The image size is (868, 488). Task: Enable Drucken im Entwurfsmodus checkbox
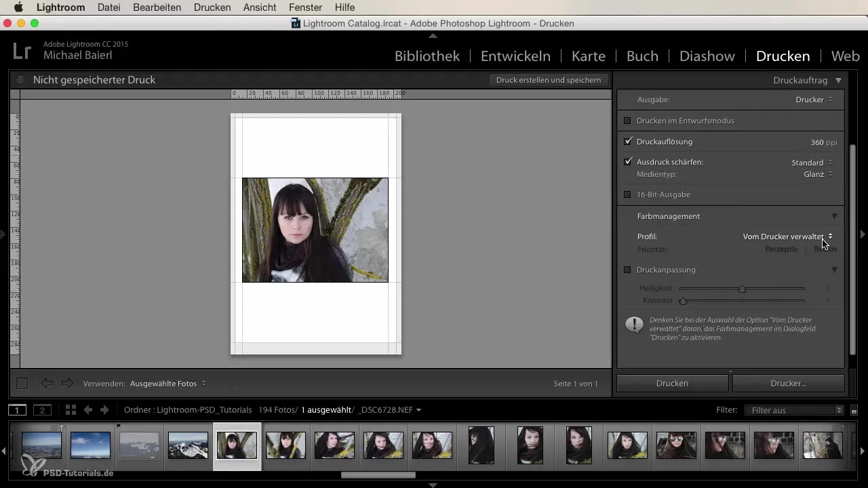click(x=627, y=121)
